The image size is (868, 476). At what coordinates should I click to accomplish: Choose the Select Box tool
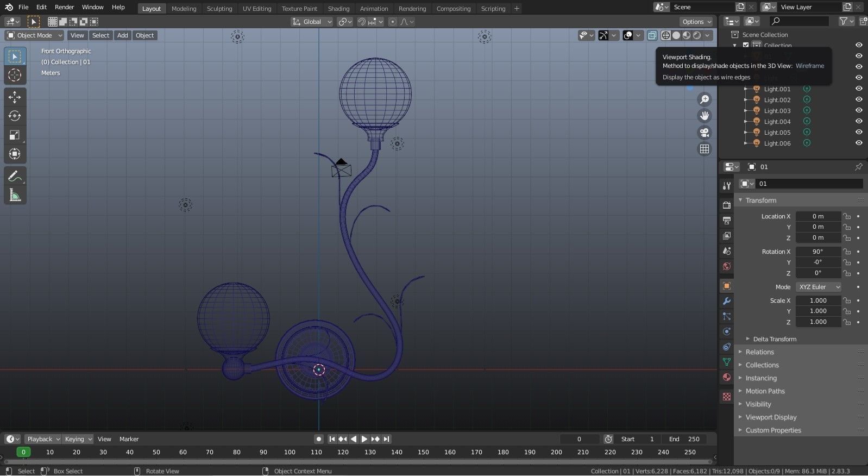15,57
